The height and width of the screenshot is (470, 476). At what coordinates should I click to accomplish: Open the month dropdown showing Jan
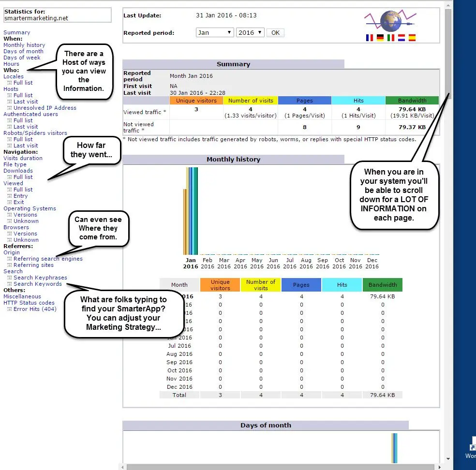[x=214, y=32]
